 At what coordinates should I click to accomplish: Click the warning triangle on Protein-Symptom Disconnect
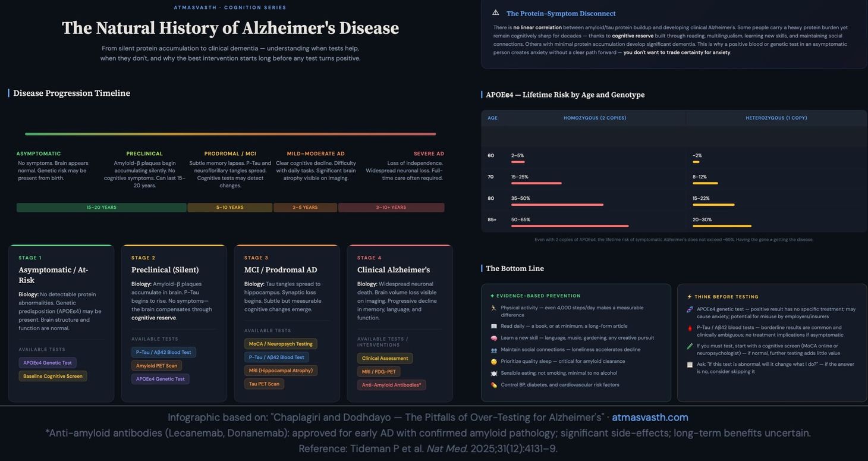click(x=495, y=12)
